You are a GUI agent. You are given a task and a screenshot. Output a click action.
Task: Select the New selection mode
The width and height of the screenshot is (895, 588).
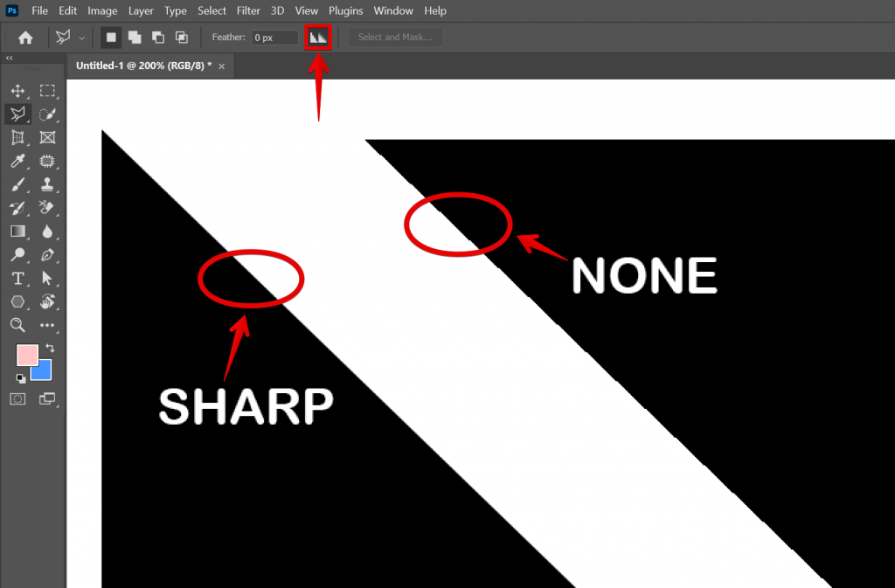pyautogui.click(x=111, y=38)
